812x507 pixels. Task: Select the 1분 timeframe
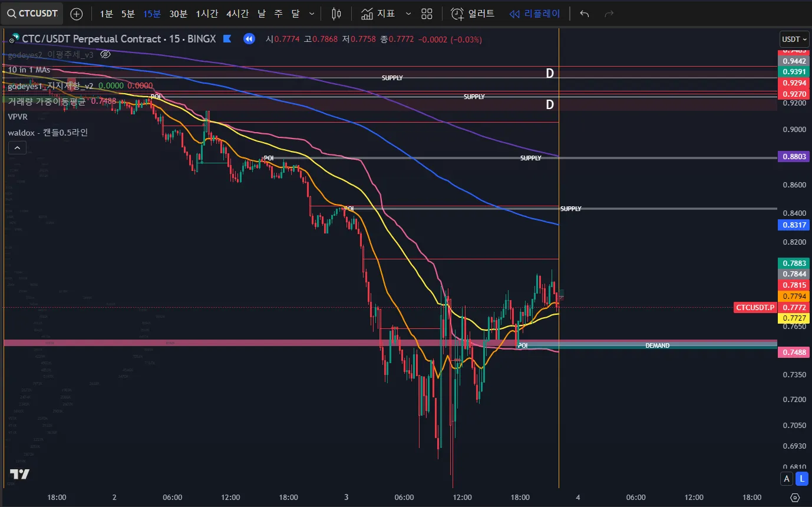click(106, 14)
